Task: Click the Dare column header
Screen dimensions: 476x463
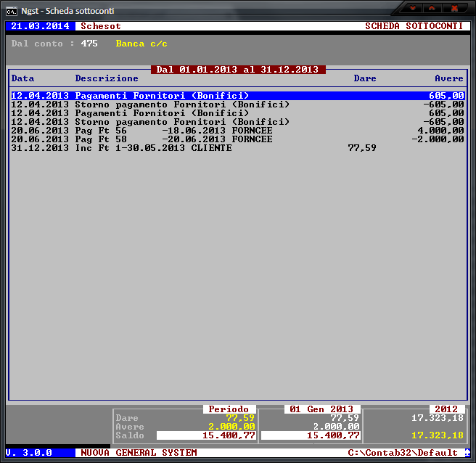Action: [365, 78]
